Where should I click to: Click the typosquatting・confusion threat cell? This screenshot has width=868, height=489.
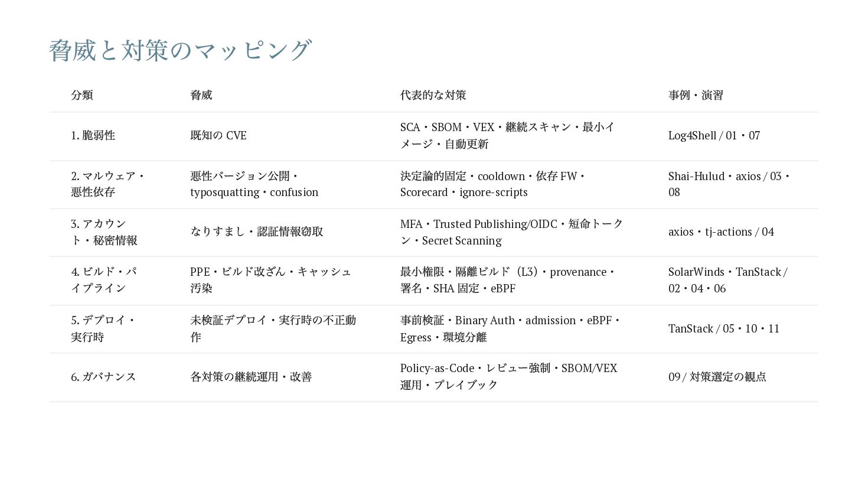(254, 184)
